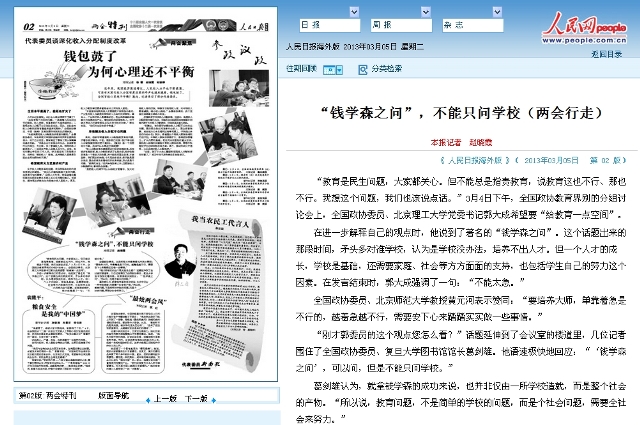Open the 版面导航 page navigation menu

pyautogui.click(x=112, y=397)
